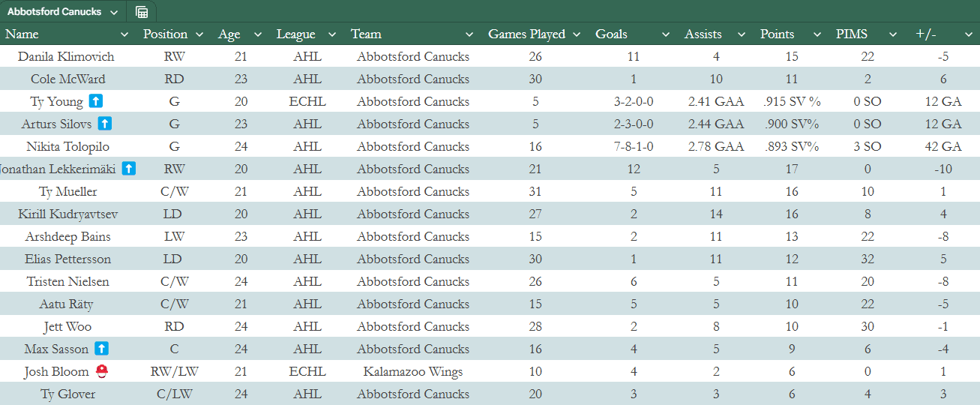
Task: Click the up-arrow icon beside Ty Young
Action: [95, 101]
